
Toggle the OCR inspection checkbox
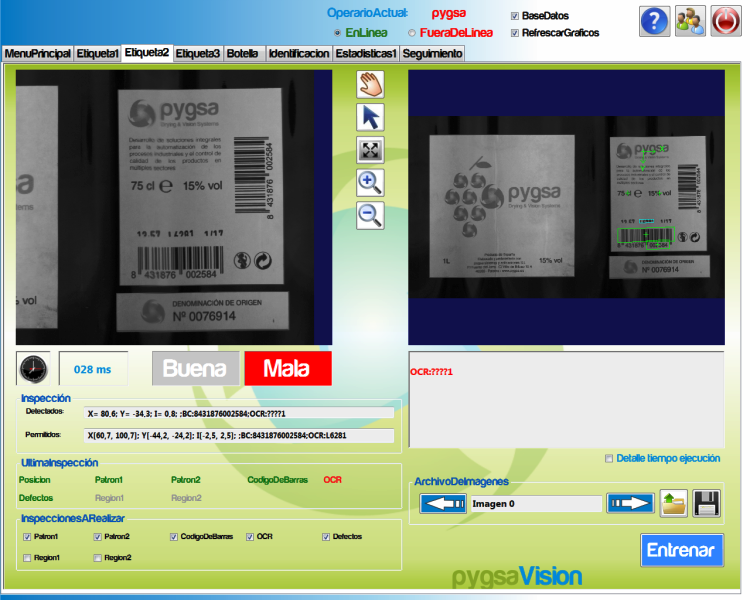250,537
